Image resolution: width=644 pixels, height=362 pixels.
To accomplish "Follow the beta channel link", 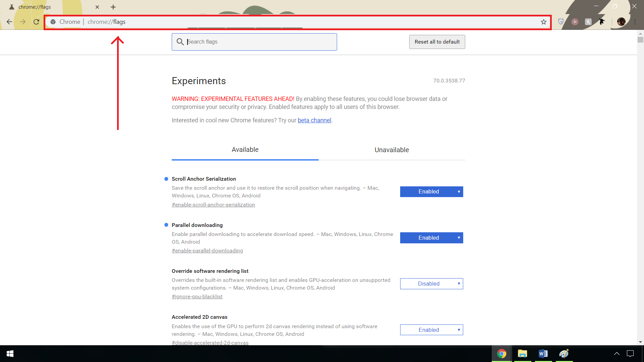I will click(314, 120).
